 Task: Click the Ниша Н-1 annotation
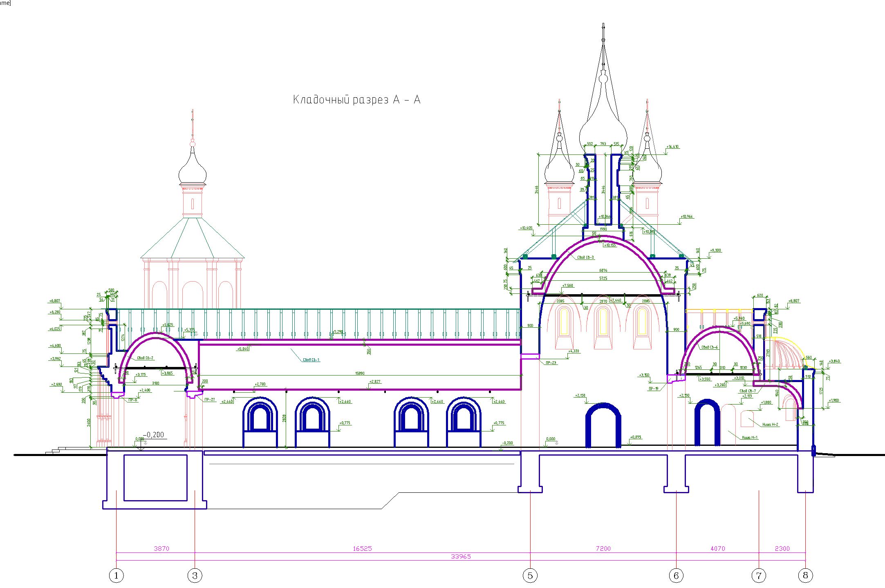(750, 438)
